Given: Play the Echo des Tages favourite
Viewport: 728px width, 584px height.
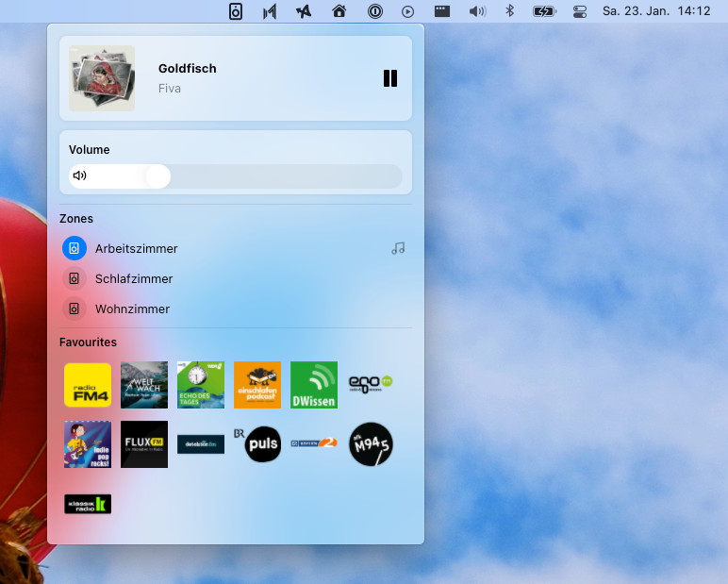Looking at the screenshot, I should click(x=201, y=385).
